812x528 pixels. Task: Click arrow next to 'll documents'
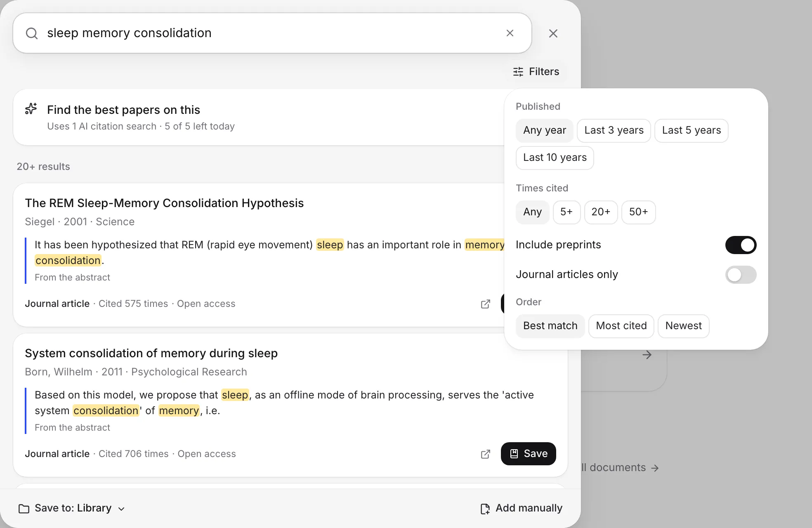[x=655, y=468]
